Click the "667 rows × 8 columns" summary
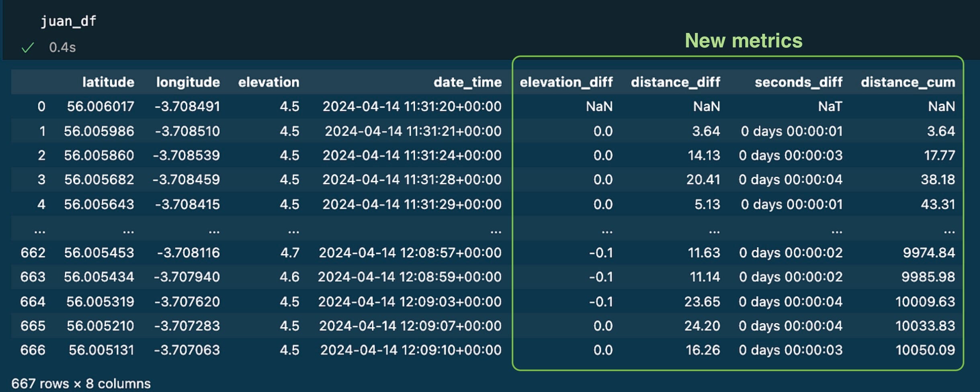Viewport: 980px width, 392px height. [x=81, y=384]
